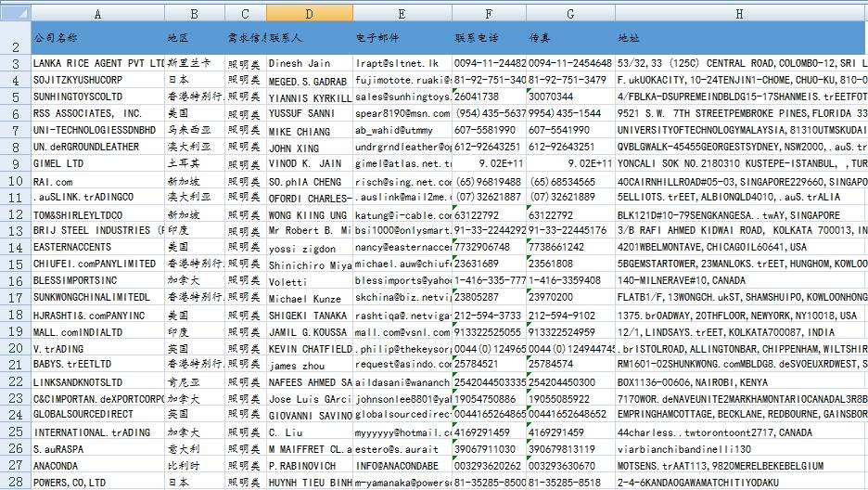Select the 公司名称 header cell

(97, 39)
